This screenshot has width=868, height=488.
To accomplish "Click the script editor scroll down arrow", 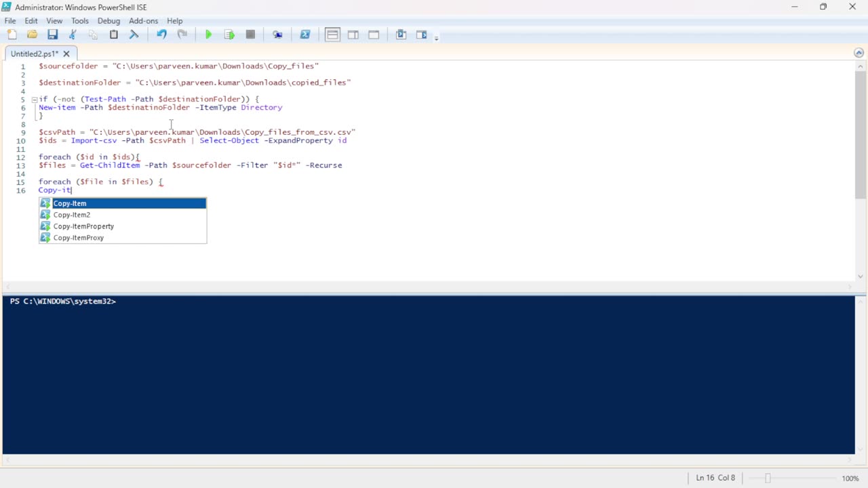I will click(861, 276).
